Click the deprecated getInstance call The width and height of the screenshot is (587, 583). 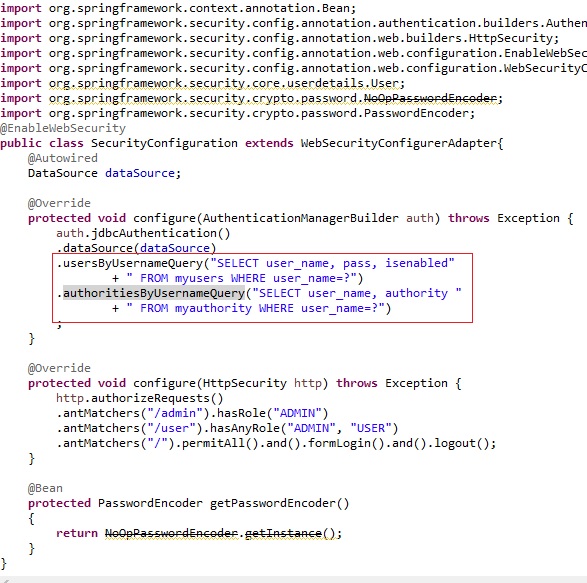tap(283, 533)
